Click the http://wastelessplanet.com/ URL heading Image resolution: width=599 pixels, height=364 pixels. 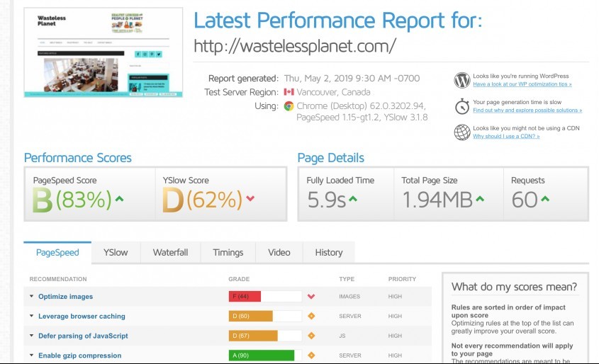[x=295, y=46]
